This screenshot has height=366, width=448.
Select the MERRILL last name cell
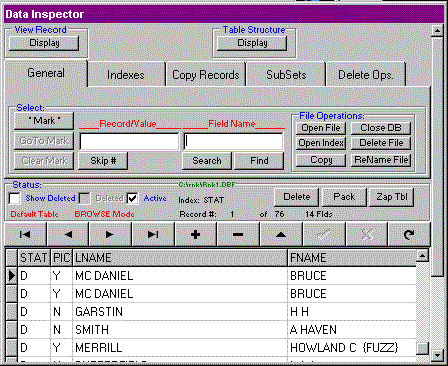click(180, 348)
